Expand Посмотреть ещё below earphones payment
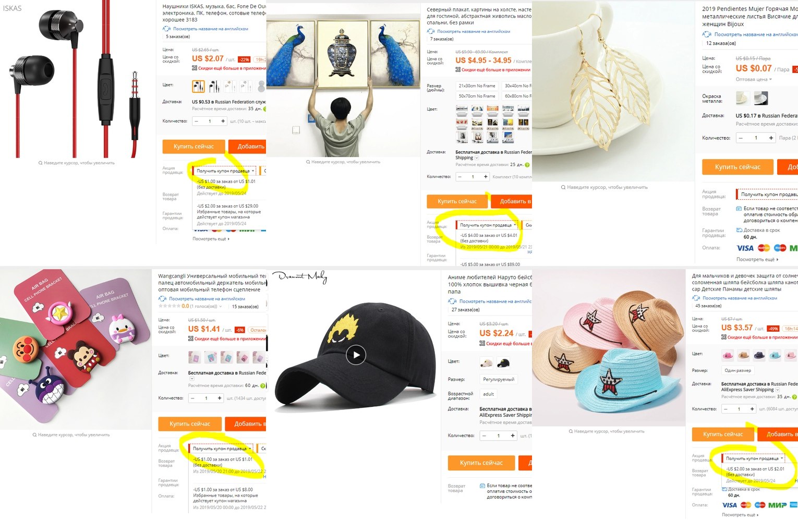Viewport: 798px width, 532px height. coord(211,239)
